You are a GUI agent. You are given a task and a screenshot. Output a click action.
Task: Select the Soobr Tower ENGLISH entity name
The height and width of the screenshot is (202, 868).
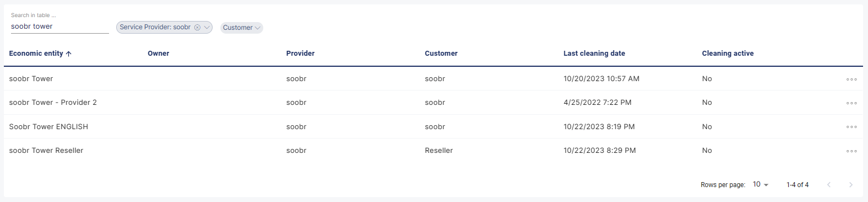pos(48,127)
